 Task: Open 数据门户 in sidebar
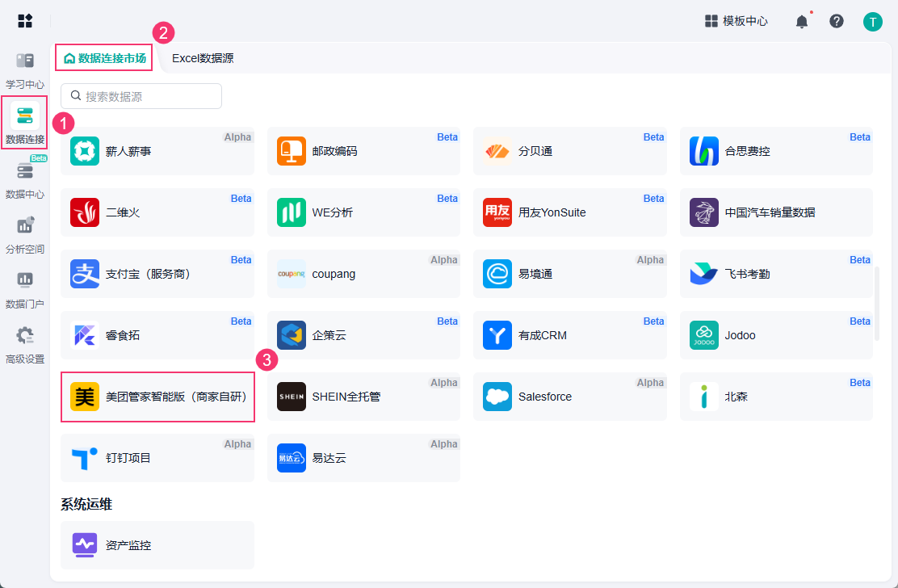24,290
